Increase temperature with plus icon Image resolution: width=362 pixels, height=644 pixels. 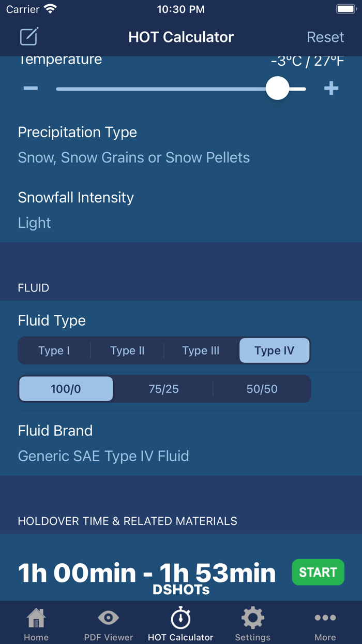pyautogui.click(x=331, y=89)
